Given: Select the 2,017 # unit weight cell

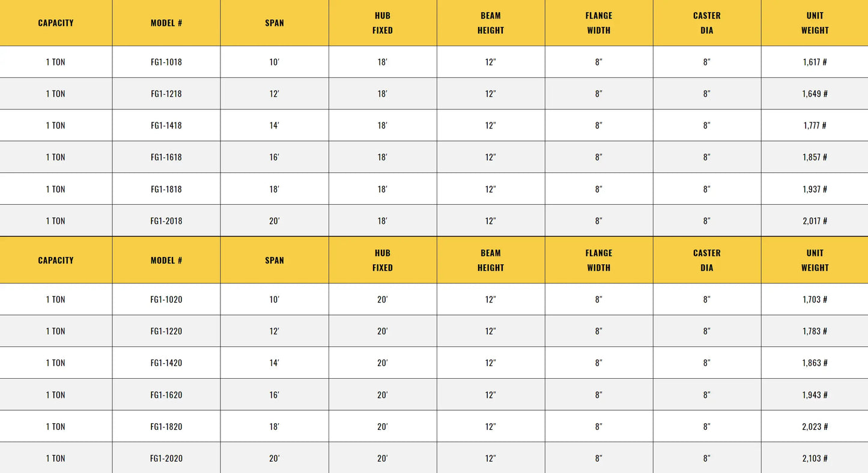Looking at the screenshot, I should [x=815, y=221].
